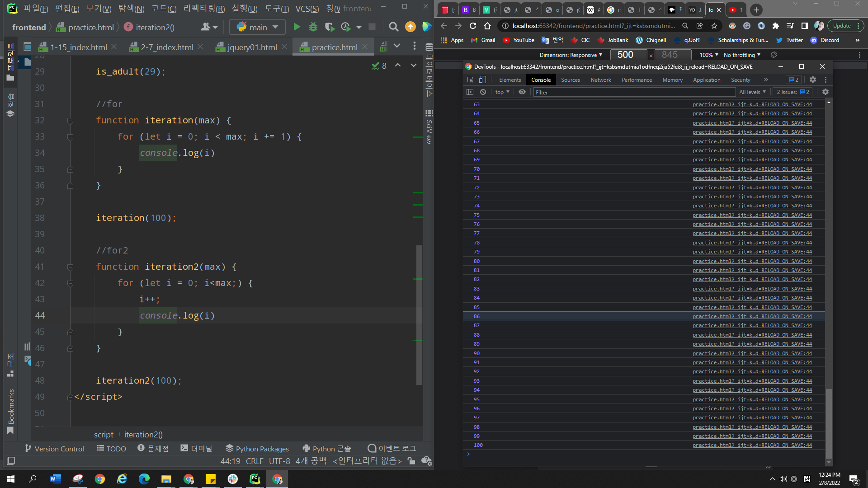The height and width of the screenshot is (488, 868).
Task: Open the 코드(C) menu in PyCharm
Action: [164, 9]
